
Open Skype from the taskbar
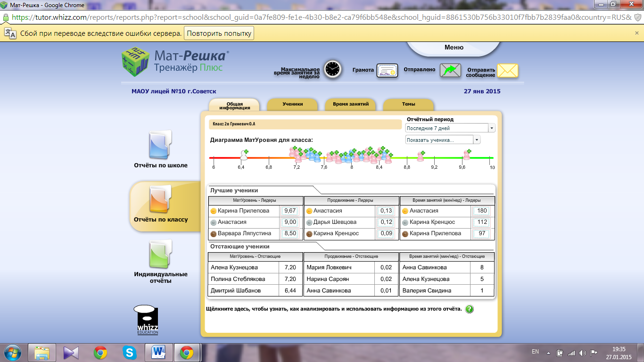click(x=129, y=353)
